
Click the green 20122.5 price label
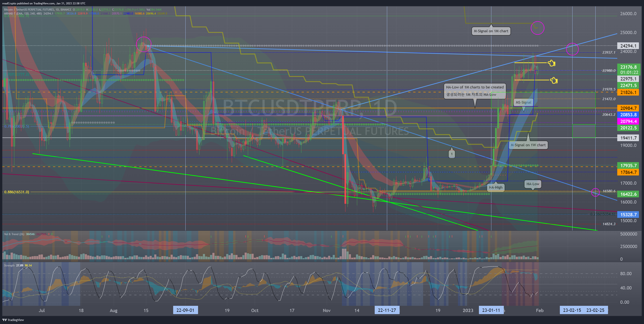[x=628, y=128]
